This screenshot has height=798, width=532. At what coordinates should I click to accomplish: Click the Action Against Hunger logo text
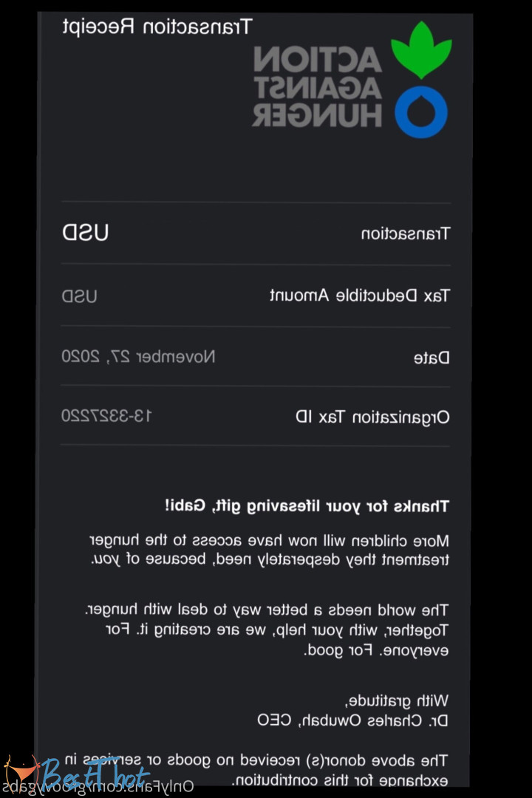click(318, 87)
